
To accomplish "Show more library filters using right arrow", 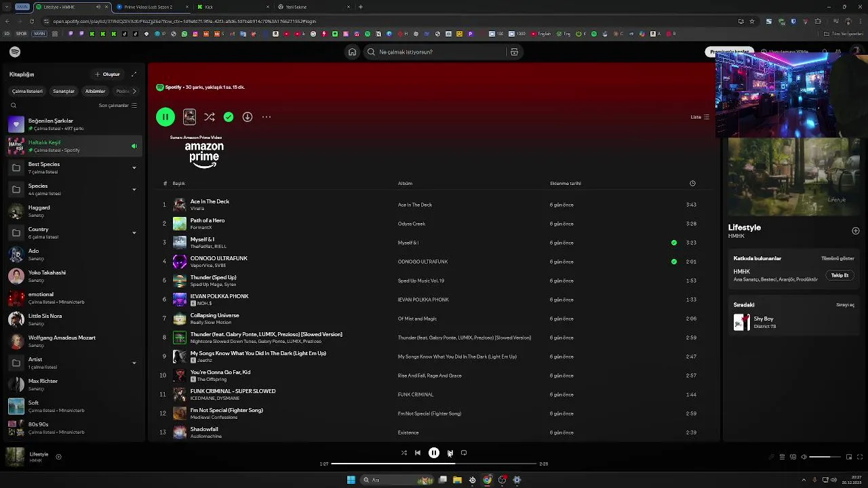I will pyautogui.click(x=134, y=91).
